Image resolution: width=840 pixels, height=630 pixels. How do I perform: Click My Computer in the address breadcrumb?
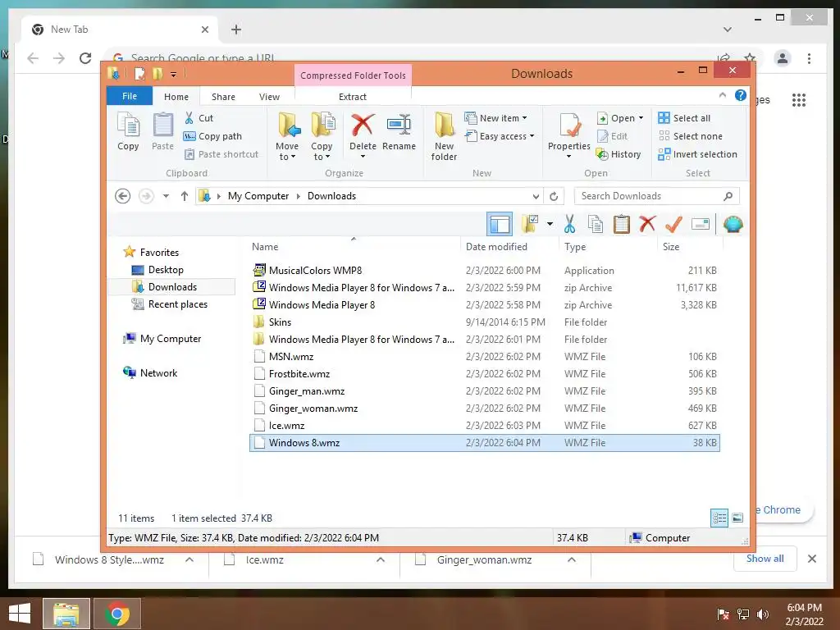258,196
